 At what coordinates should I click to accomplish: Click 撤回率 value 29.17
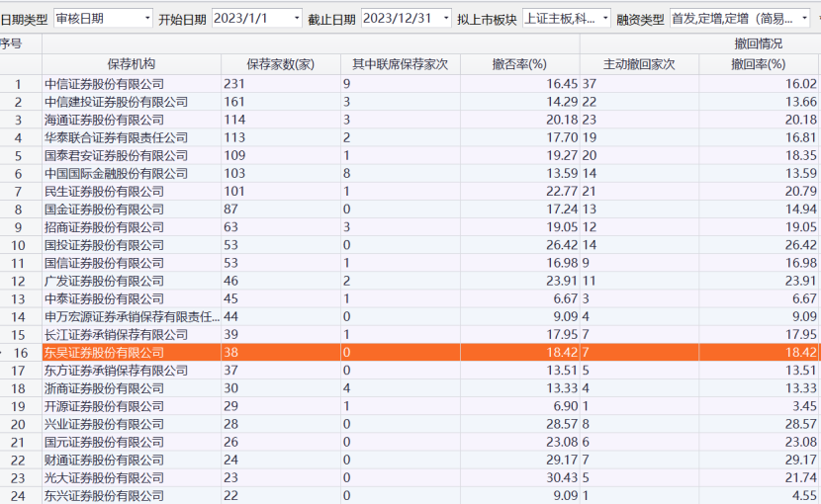[800, 461]
